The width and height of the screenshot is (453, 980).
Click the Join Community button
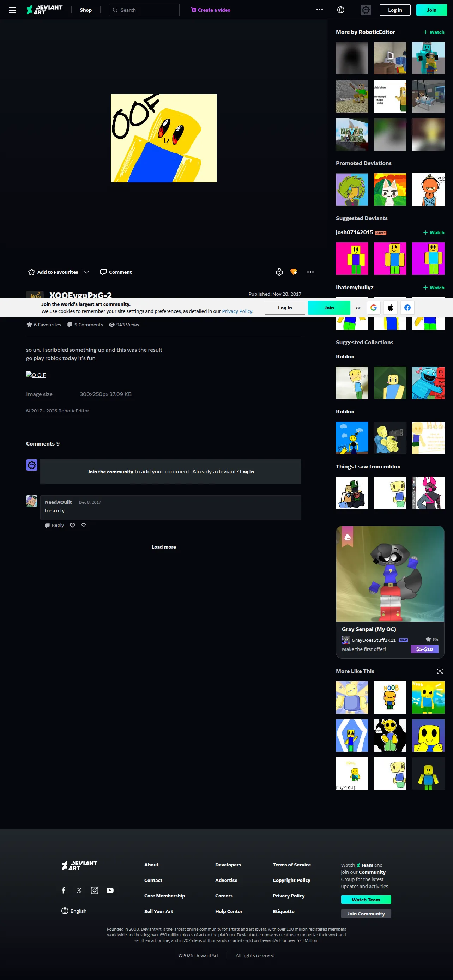tap(366, 914)
